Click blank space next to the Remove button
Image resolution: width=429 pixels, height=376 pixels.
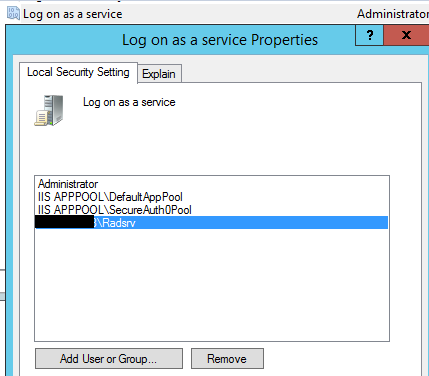[x=333, y=359]
